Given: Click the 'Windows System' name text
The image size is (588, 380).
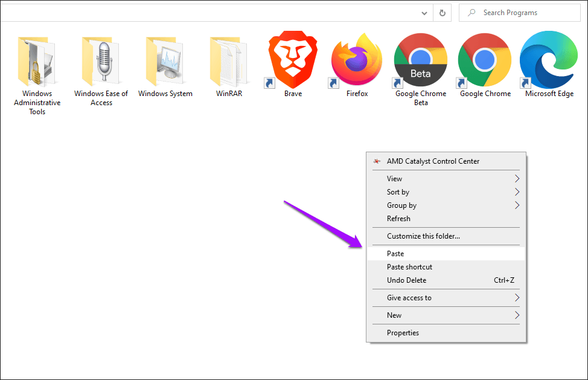Looking at the screenshot, I should [165, 94].
